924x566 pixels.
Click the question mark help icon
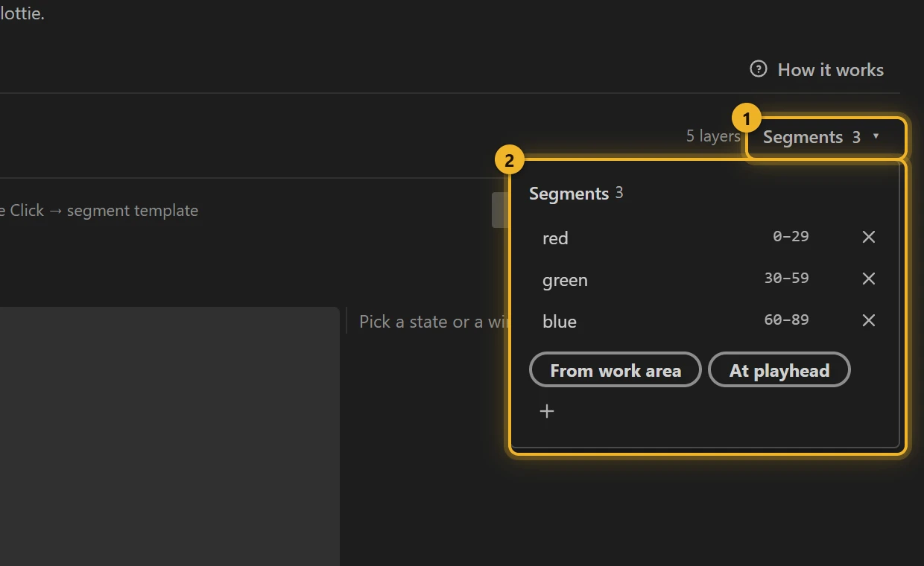coord(758,69)
